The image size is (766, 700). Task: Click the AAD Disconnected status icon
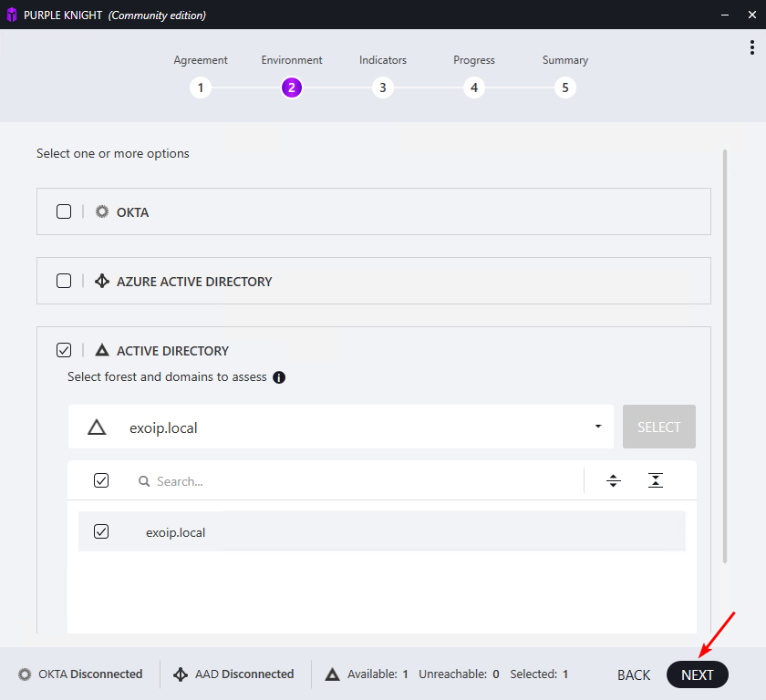pyautogui.click(x=181, y=674)
